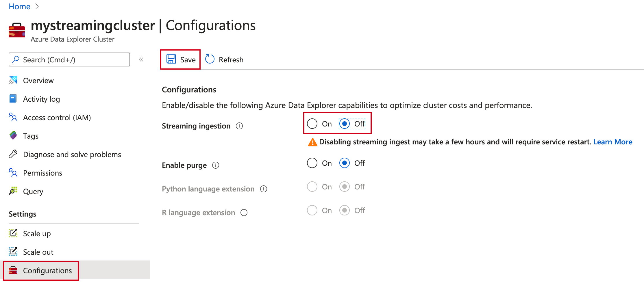This screenshot has width=644, height=283.
Task: Click the Permissions icon
Action: coord(13,173)
